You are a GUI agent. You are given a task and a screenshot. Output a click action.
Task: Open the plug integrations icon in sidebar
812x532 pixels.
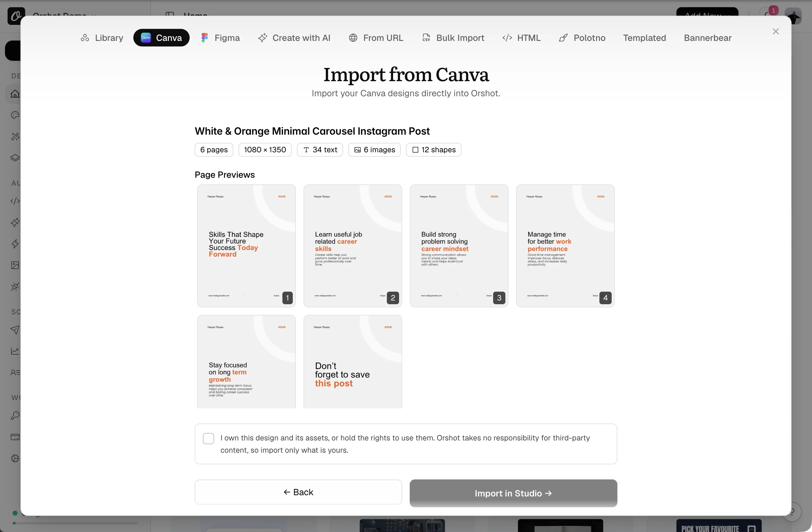15,287
